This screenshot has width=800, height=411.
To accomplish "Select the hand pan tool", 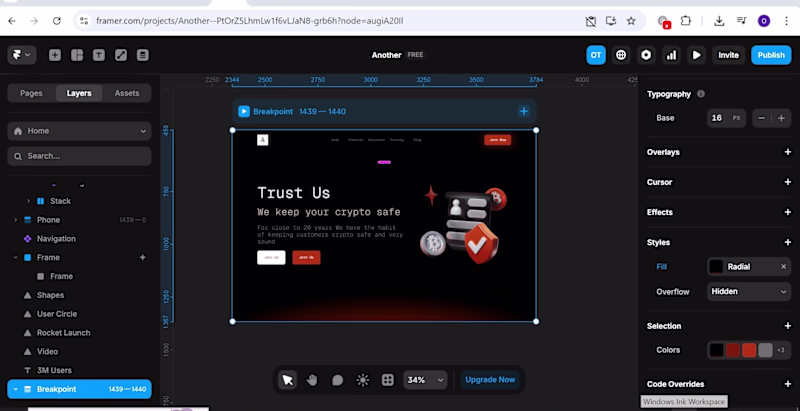I will coord(312,380).
